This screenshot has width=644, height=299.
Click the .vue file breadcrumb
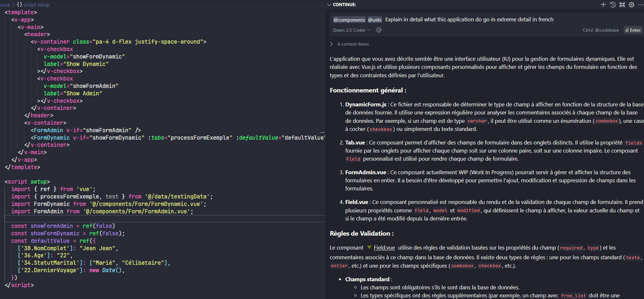click(x=5, y=5)
